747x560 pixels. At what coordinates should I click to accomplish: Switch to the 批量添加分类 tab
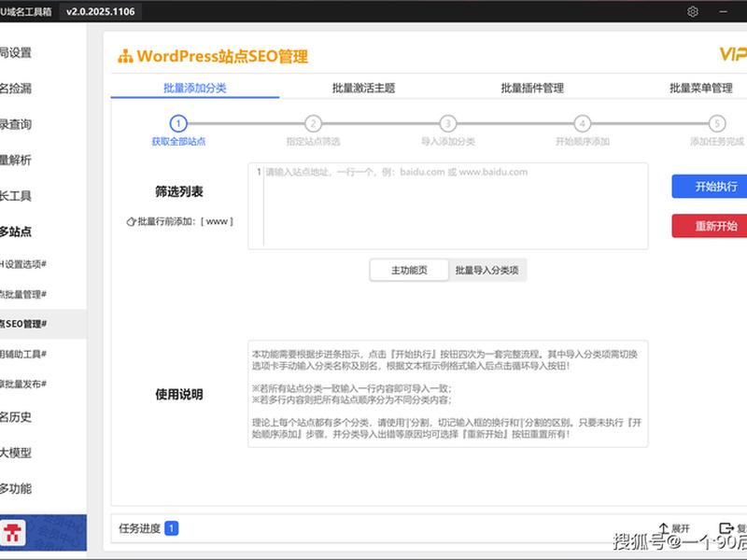(x=195, y=88)
